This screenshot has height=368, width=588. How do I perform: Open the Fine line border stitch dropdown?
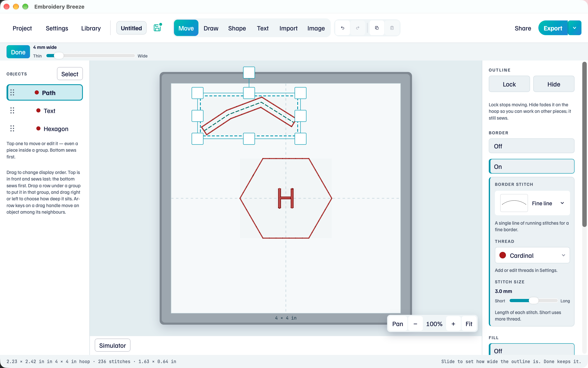point(532,203)
